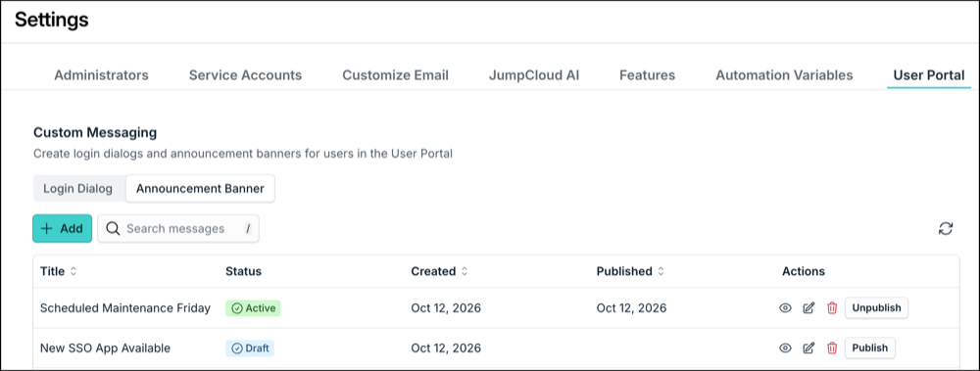The width and height of the screenshot is (980, 371).
Task: Switch to the Service Accounts tab
Action: (x=245, y=75)
